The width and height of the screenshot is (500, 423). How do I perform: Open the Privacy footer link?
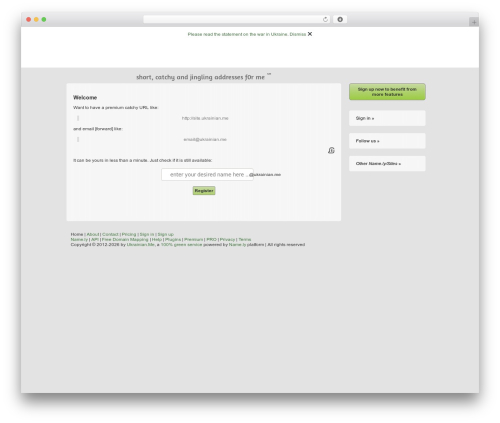click(227, 239)
